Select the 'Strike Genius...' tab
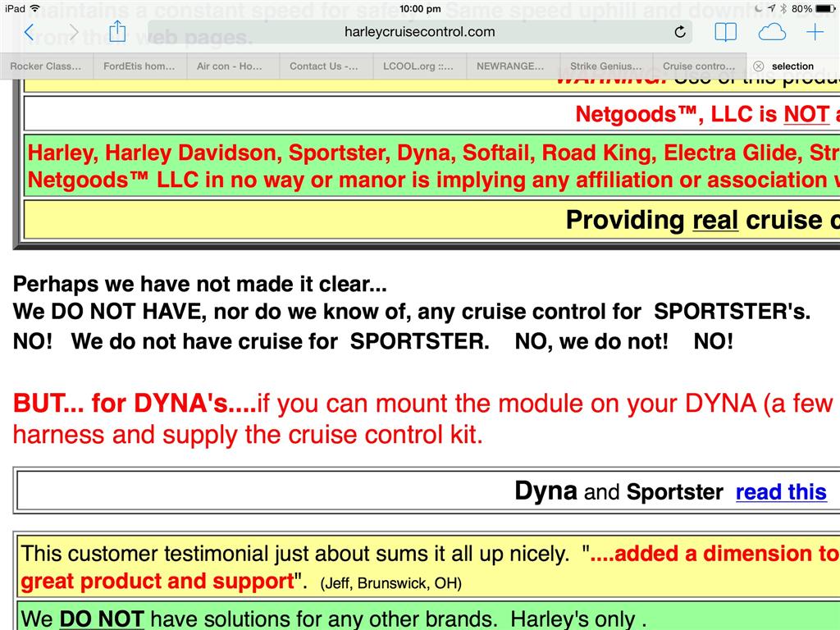This screenshot has width=840, height=630. click(606, 66)
